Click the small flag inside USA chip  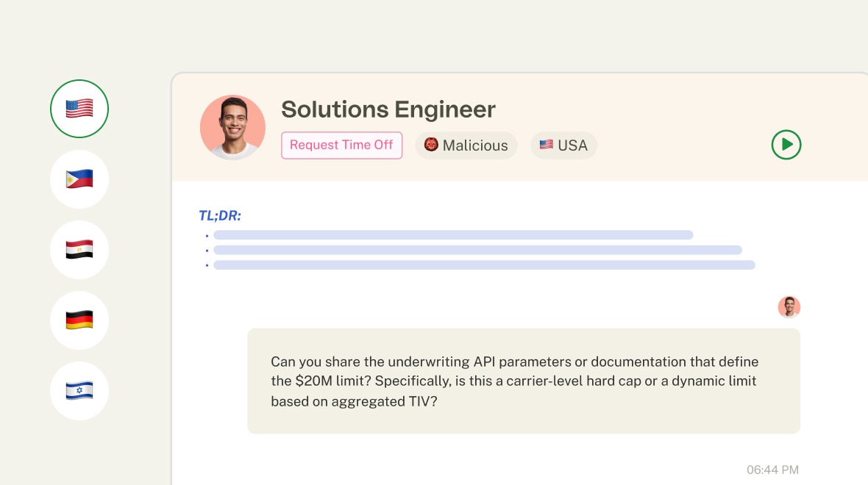pyautogui.click(x=547, y=145)
